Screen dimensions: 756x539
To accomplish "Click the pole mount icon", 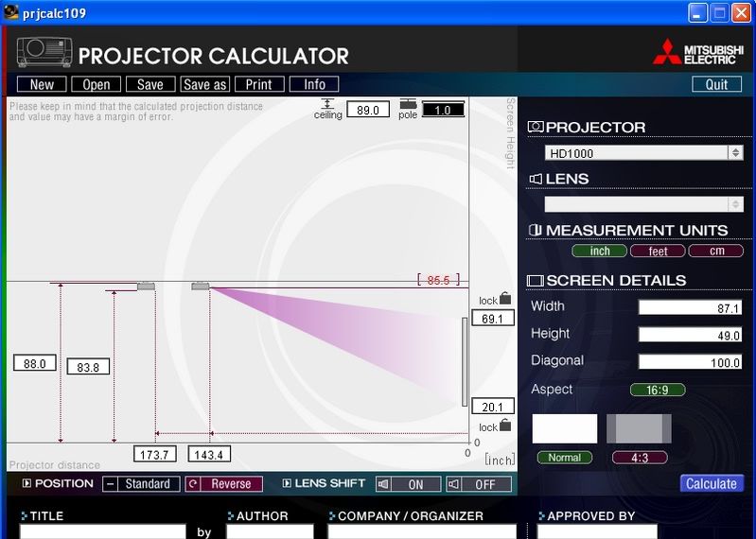I will (408, 104).
